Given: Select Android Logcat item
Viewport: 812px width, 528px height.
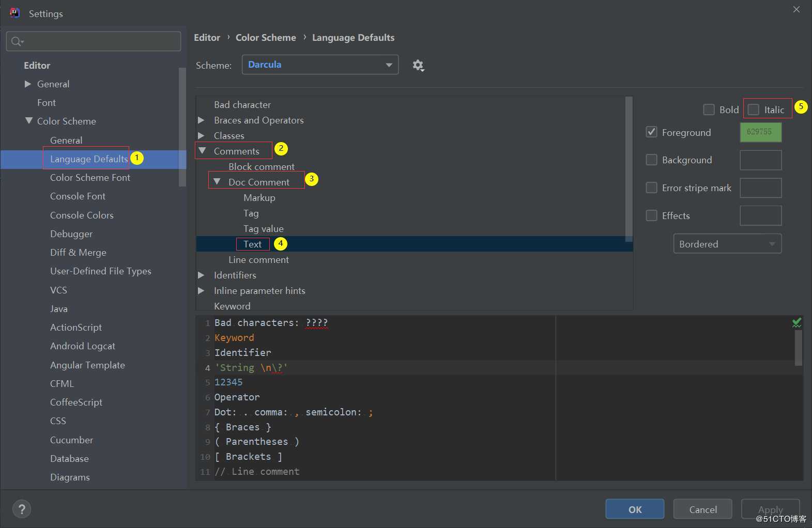Looking at the screenshot, I should tap(83, 346).
